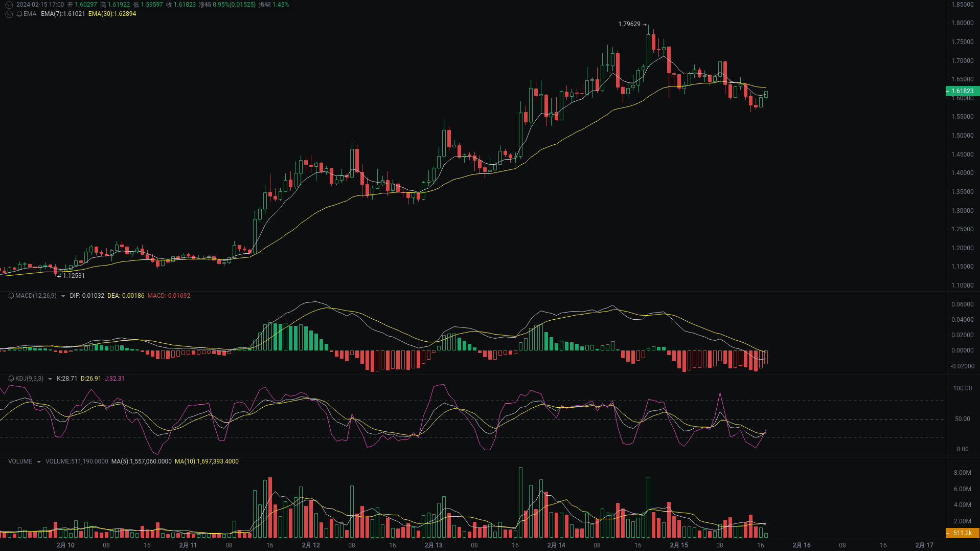This screenshot has height=551, width=980.
Task: Select the yellow EMA(30):1.62894 value
Action: click(x=112, y=14)
